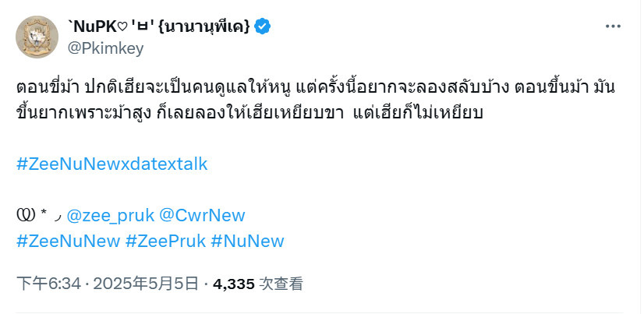Viewport: 644px width, 314px height.
Task: Open the three-dot more options menu
Action: [x=613, y=26]
